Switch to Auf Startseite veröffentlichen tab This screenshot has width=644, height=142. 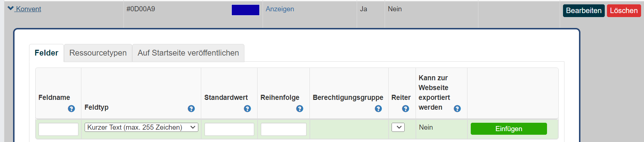188,53
